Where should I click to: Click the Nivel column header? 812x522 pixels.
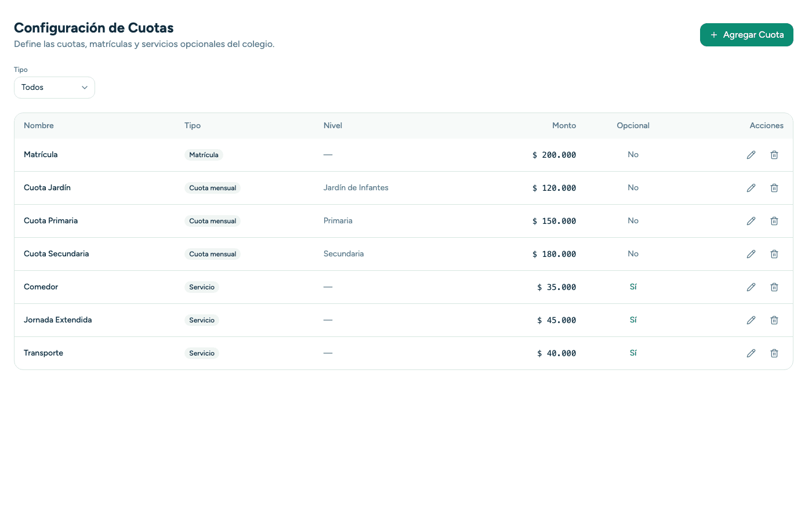point(333,126)
